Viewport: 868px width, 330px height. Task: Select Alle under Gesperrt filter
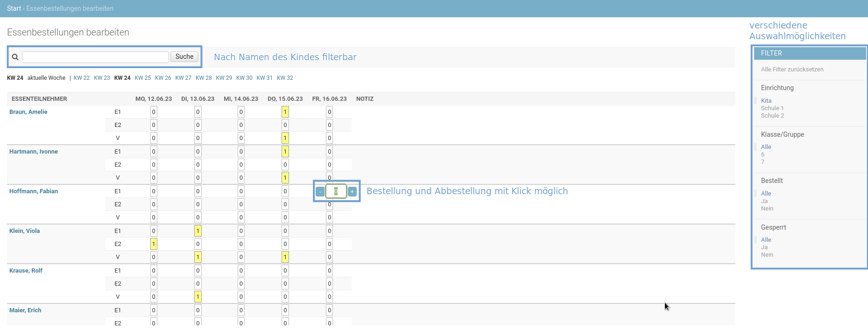[766, 240]
